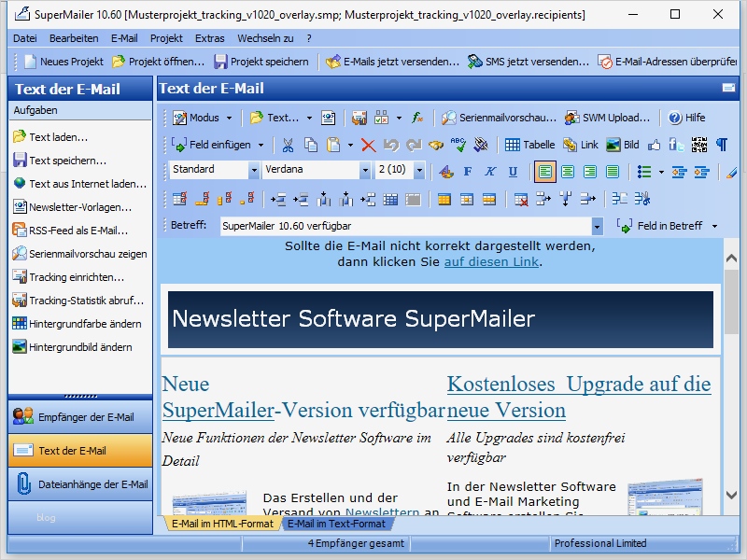Click the SWM Upload icon
This screenshot has width=747, height=560.
point(607,118)
